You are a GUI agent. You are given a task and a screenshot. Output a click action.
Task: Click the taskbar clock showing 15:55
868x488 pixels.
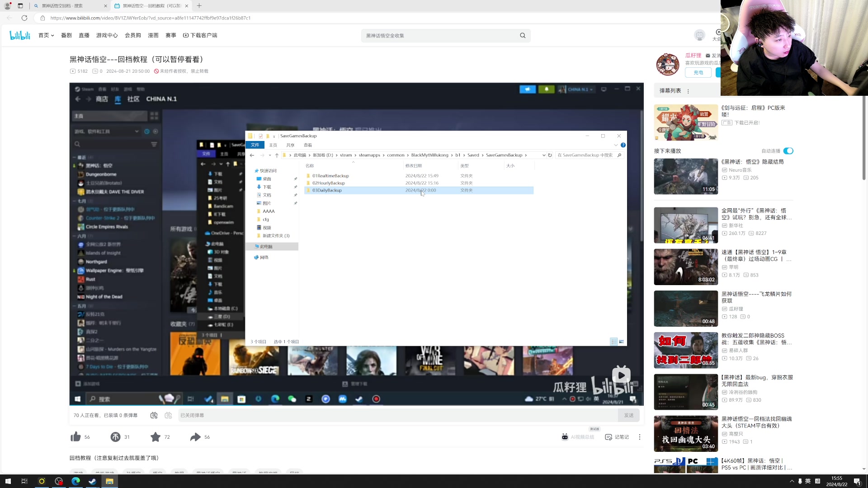coord(837,481)
